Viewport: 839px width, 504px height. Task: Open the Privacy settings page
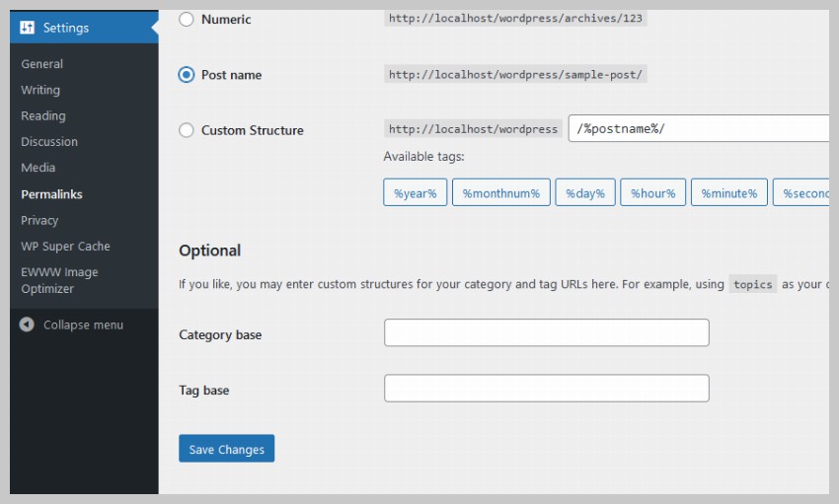click(x=39, y=220)
